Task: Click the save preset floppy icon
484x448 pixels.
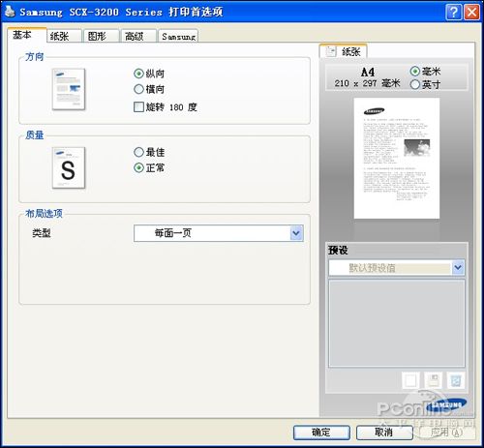Action: 433,380
